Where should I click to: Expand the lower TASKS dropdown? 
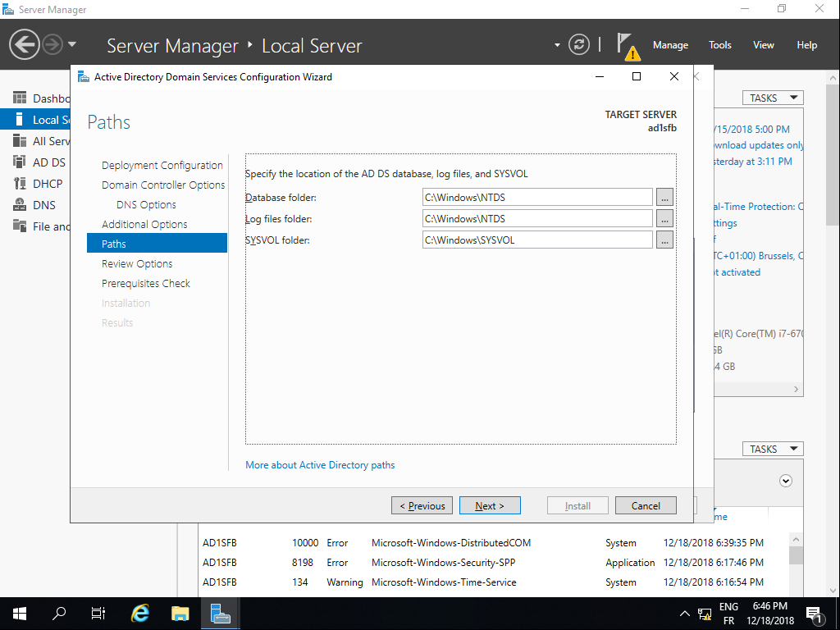coord(773,449)
